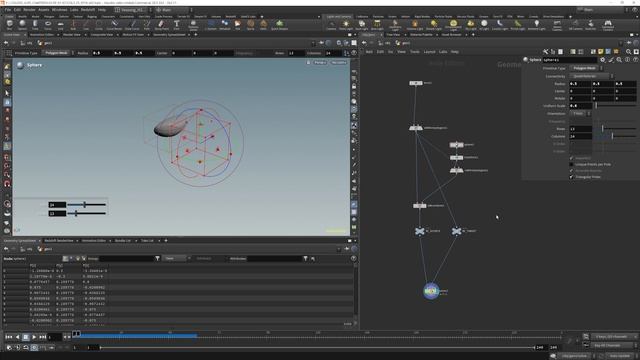Image resolution: width=640 pixels, height=360 pixels.
Task: Select the Metaball shelf tool
Action: coord(225,25)
